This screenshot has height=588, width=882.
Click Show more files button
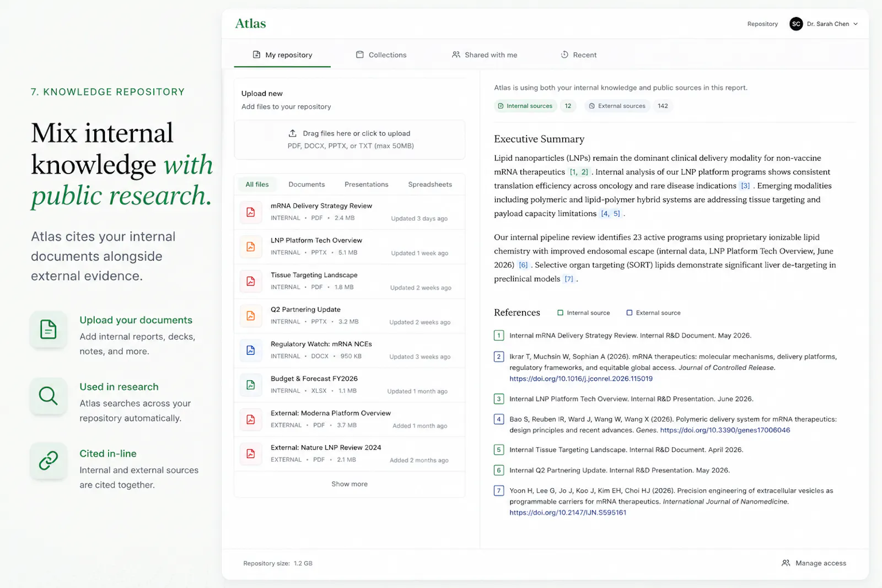(x=349, y=484)
